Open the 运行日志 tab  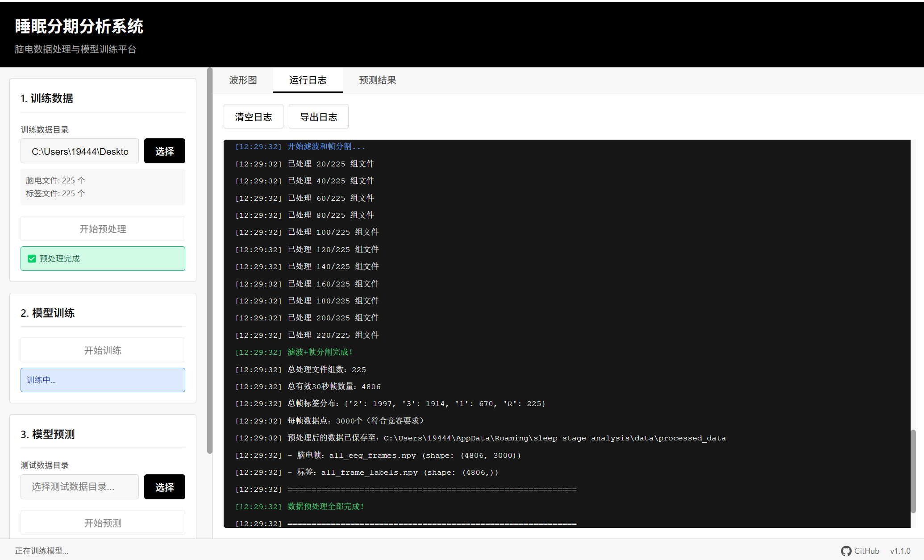click(308, 80)
